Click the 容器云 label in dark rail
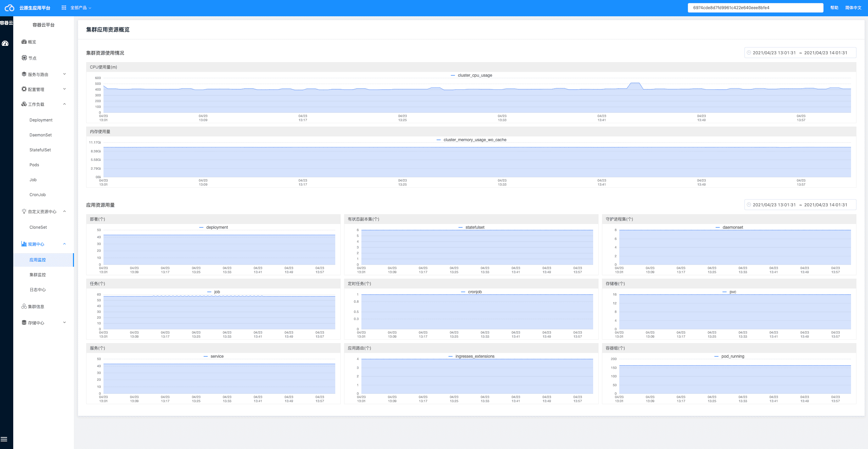Image resolution: width=868 pixels, height=449 pixels. [6, 23]
